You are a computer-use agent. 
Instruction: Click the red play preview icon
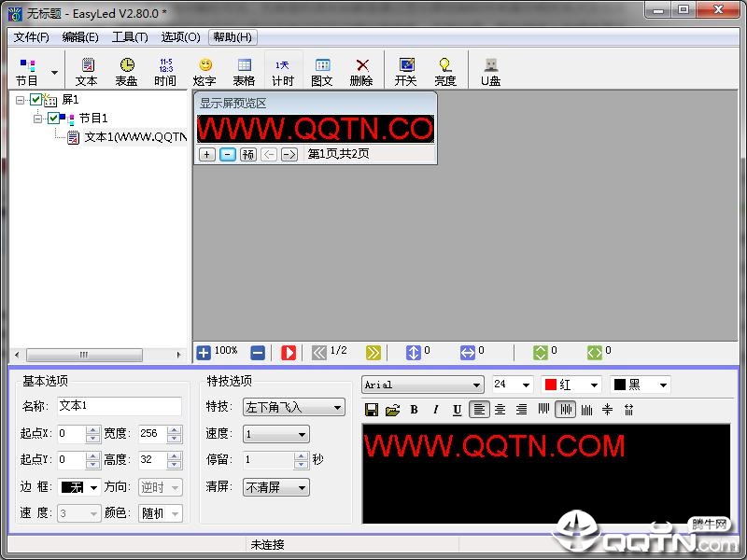[x=289, y=353]
